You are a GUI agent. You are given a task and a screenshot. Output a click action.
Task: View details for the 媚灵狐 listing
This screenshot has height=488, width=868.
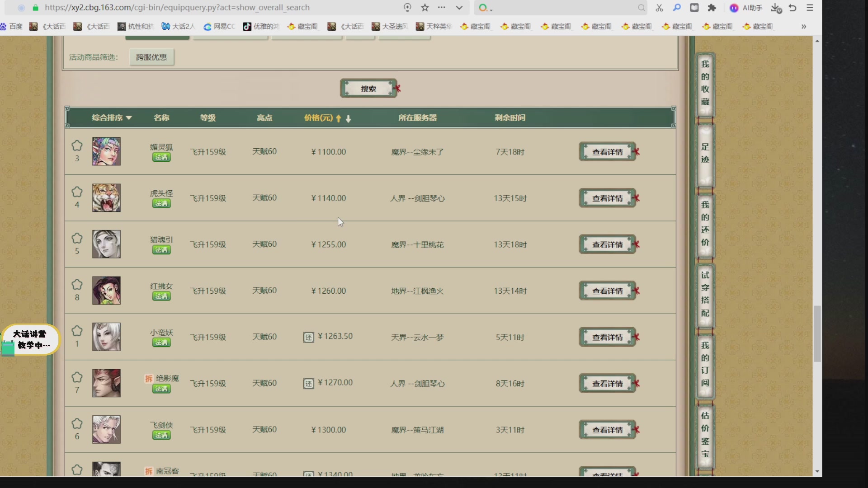(608, 152)
